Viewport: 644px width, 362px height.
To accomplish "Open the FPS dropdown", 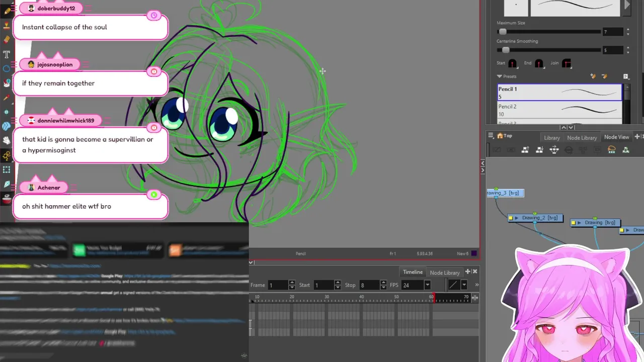I will pyautogui.click(x=427, y=285).
